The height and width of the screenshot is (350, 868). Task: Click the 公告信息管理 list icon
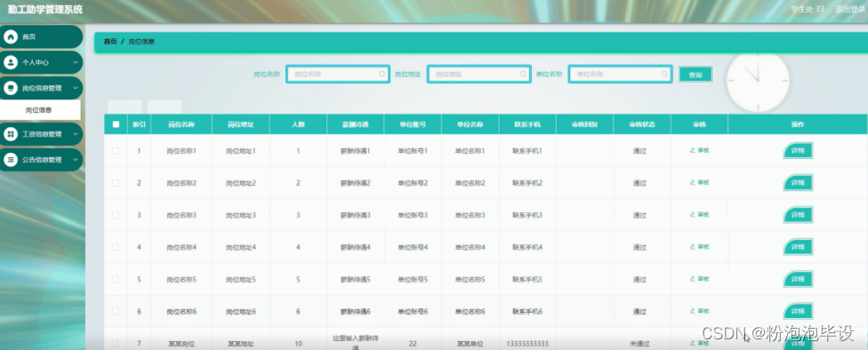pyautogui.click(x=10, y=160)
